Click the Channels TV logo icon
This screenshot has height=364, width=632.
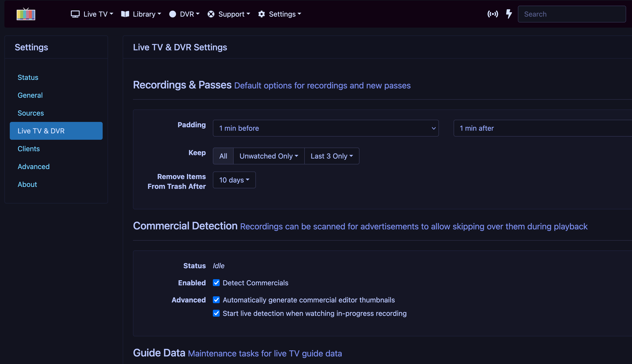[x=26, y=14]
